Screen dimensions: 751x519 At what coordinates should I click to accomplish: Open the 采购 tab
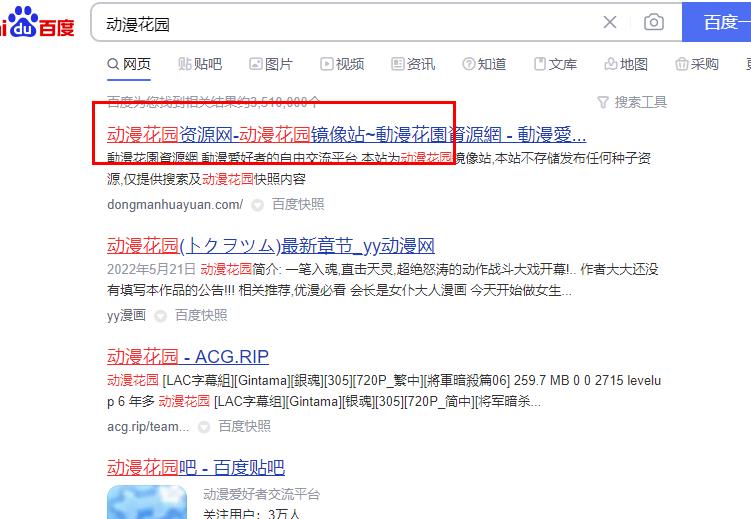coord(697,64)
